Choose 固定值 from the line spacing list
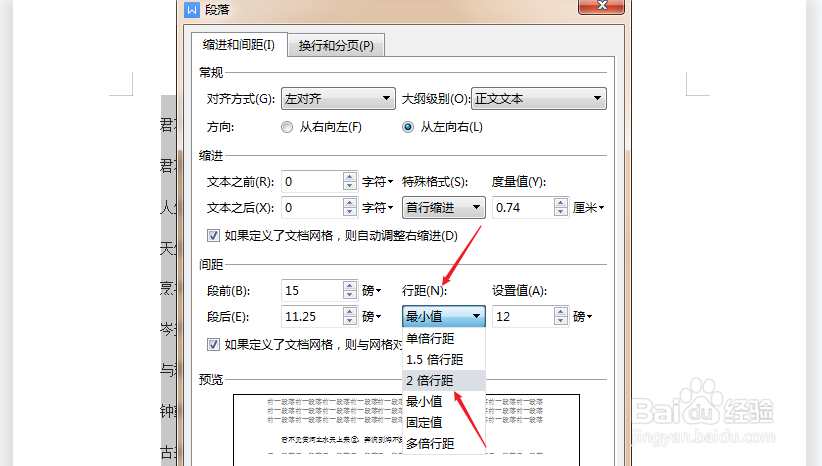 click(444, 422)
